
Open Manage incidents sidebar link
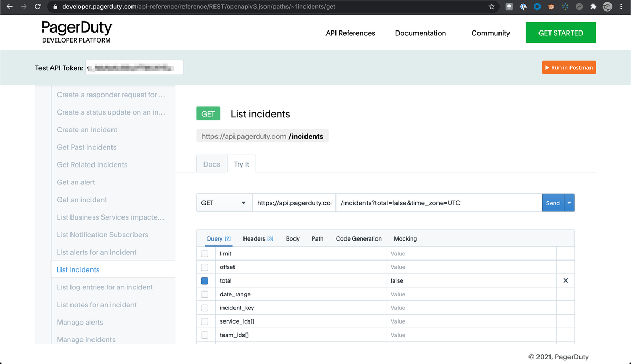pyautogui.click(x=86, y=340)
